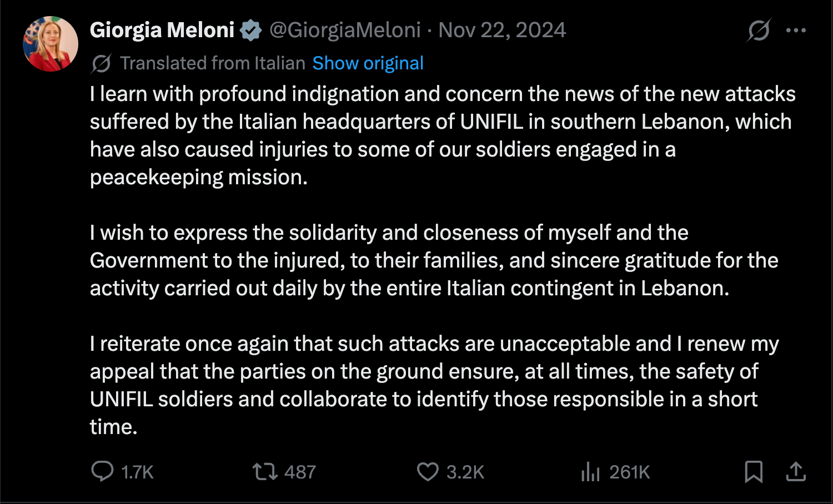
Task: Open the @GiorgiaMeloni handle link
Action: pos(345,30)
